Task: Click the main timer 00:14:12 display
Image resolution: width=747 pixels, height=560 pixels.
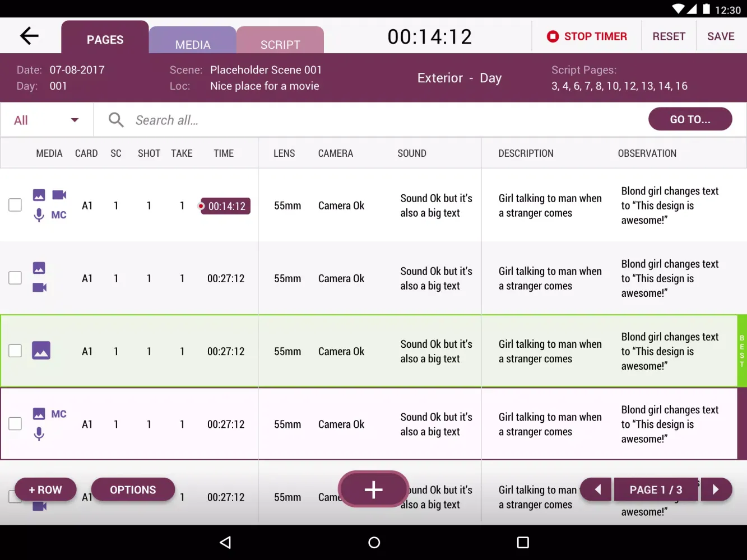Action: 430,37
